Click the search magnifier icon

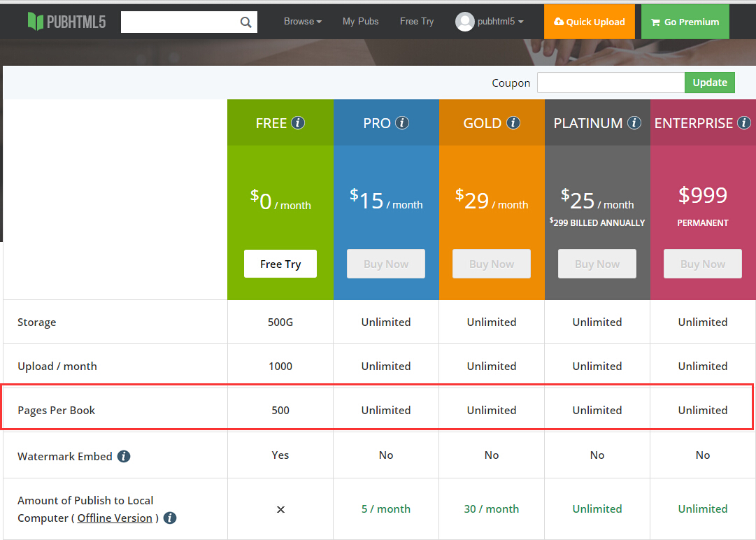pyautogui.click(x=246, y=22)
